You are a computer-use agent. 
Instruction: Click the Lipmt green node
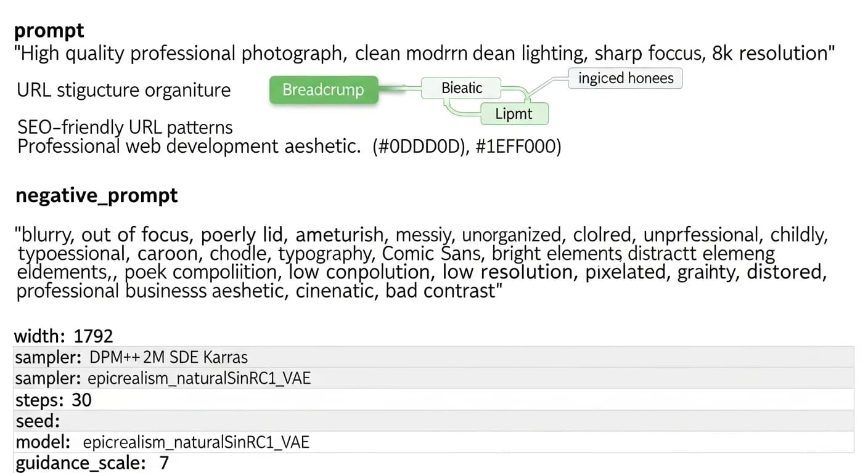click(x=514, y=114)
